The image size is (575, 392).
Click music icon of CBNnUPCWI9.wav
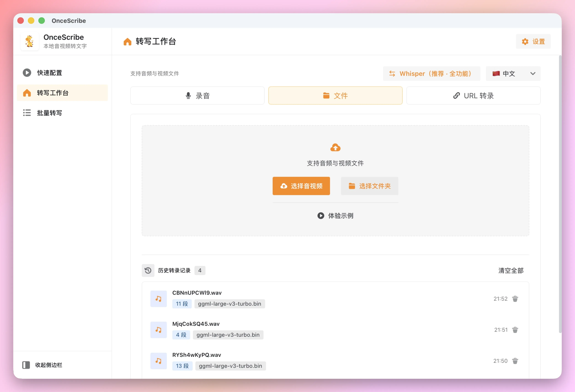[x=158, y=299]
